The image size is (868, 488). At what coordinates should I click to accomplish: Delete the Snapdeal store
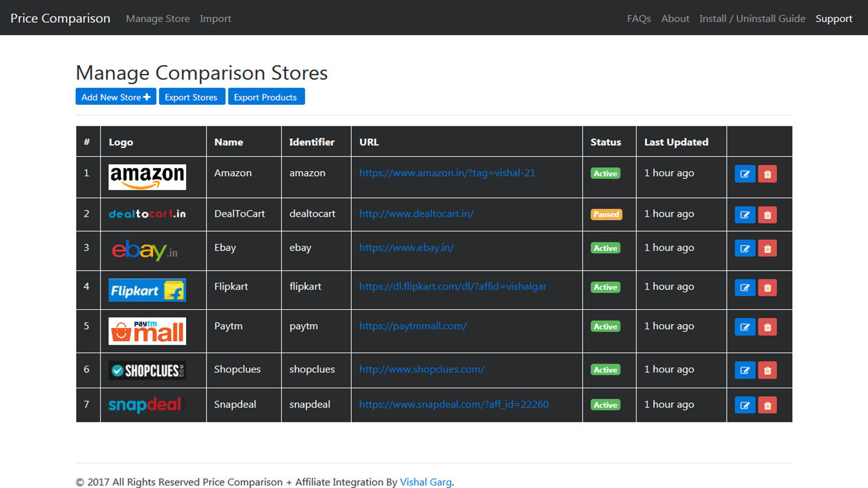(x=768, y=405)
